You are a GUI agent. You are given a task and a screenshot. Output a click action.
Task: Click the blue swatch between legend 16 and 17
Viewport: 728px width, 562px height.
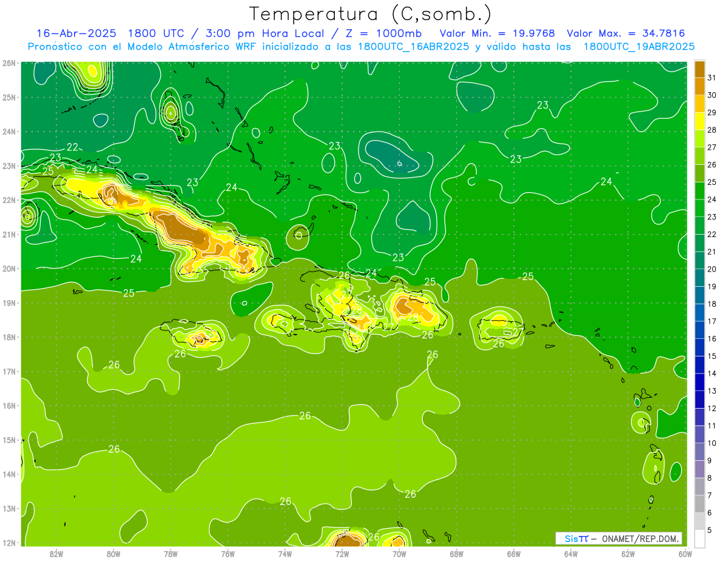coord(700,329)
